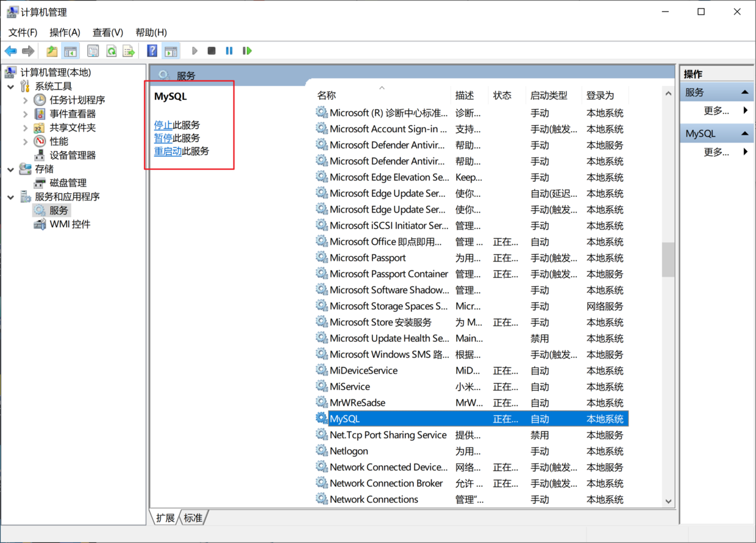
Task: Toggle the console tree show/hide toolbar icon
Action: click(x=71, y=51)
